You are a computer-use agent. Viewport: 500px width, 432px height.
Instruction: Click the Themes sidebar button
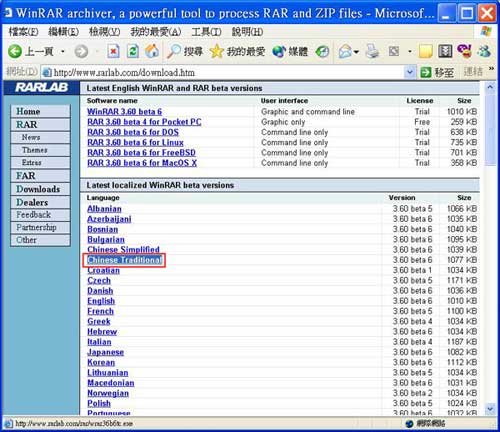[40, 150]
